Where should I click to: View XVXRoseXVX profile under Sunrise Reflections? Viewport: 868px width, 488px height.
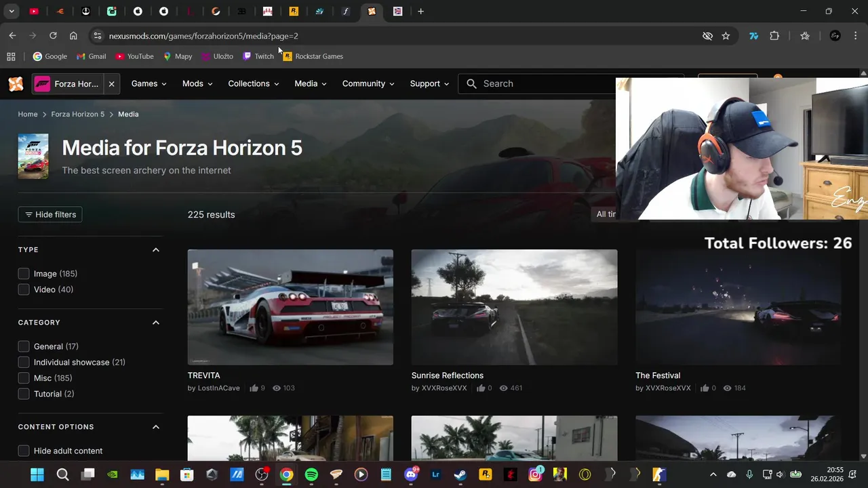(444, 388)
